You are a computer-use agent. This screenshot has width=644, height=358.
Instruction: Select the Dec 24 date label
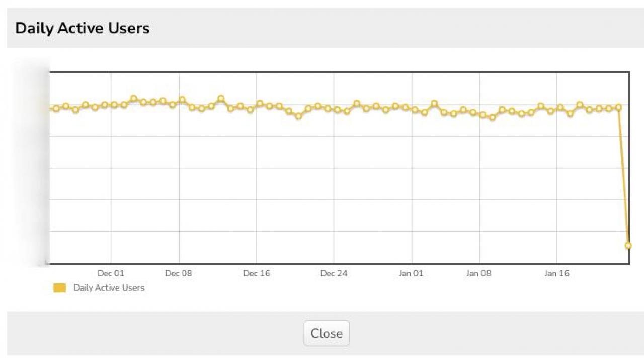[x=334, y=273]
